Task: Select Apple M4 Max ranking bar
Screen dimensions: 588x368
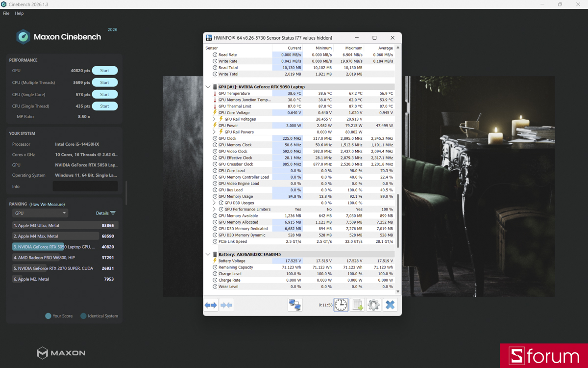Action: pyautogui.click(x=65, y=236)
